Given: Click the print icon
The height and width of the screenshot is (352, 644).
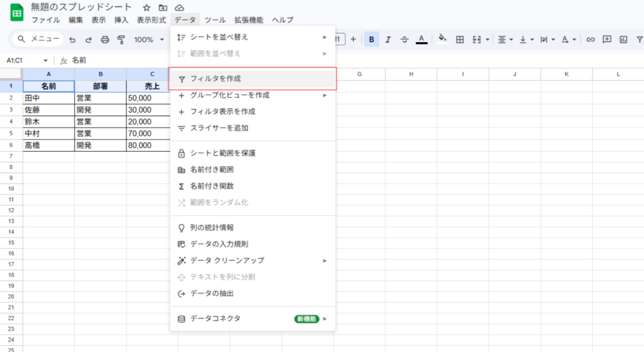Looking at the screenshot, I should pyautogui.click(x=105, y=40).
